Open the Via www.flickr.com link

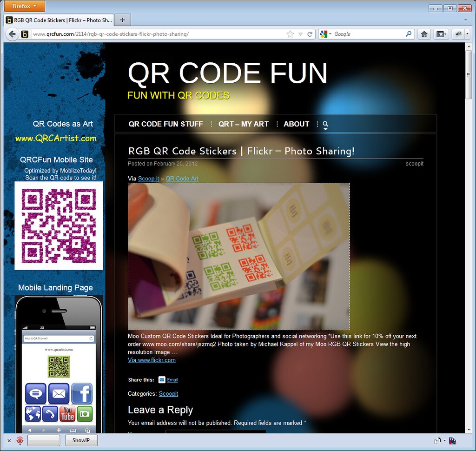point(152,360)
